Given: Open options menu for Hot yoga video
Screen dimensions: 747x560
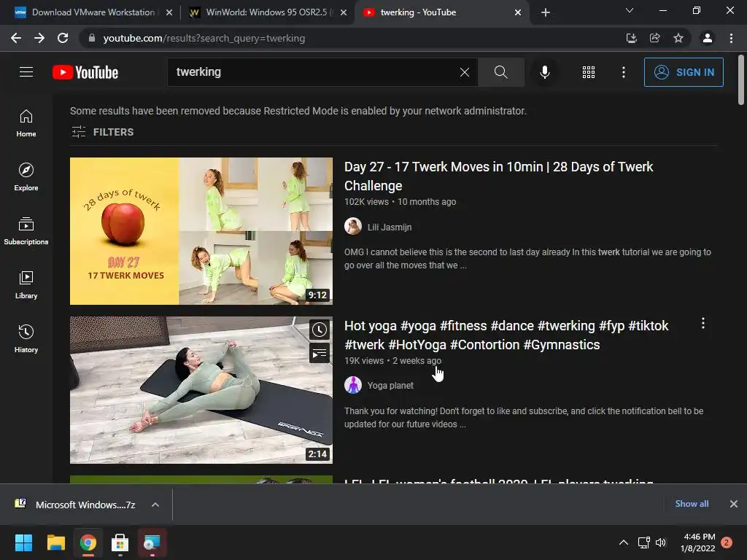Looking at the screenshot, I should pos(703,324).
